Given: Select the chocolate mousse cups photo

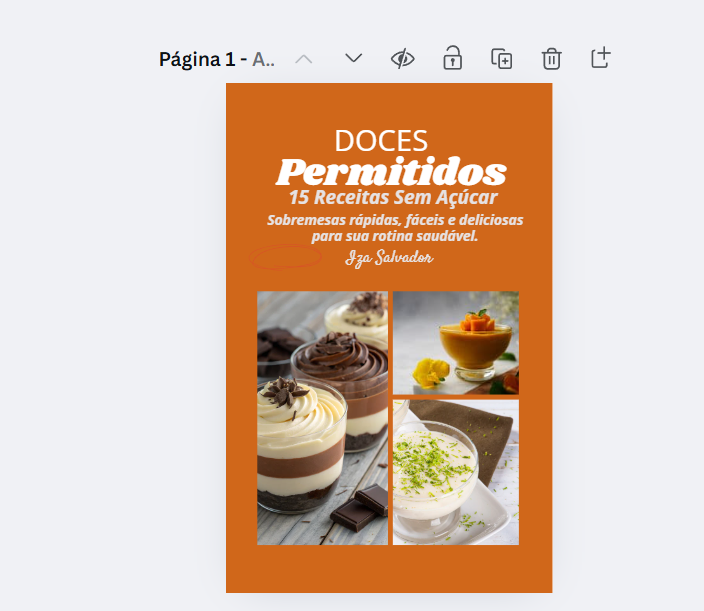Looking at the screenshot, I should coord(322,418).
